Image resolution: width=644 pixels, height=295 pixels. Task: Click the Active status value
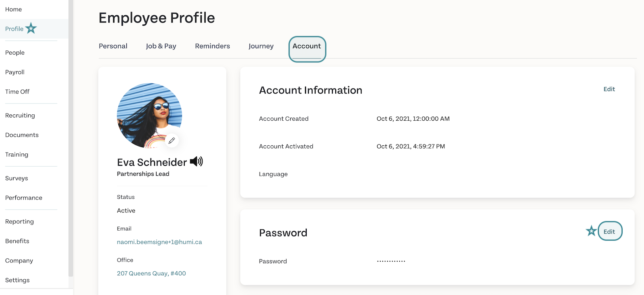pos(126,210)
